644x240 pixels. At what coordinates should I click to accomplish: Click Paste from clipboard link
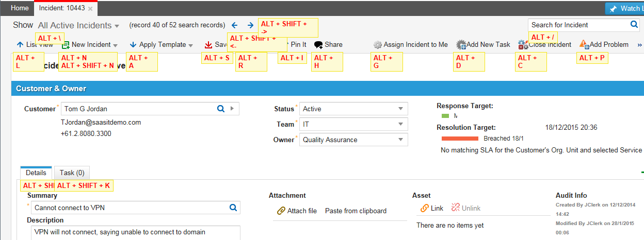(x=356, y=211)
